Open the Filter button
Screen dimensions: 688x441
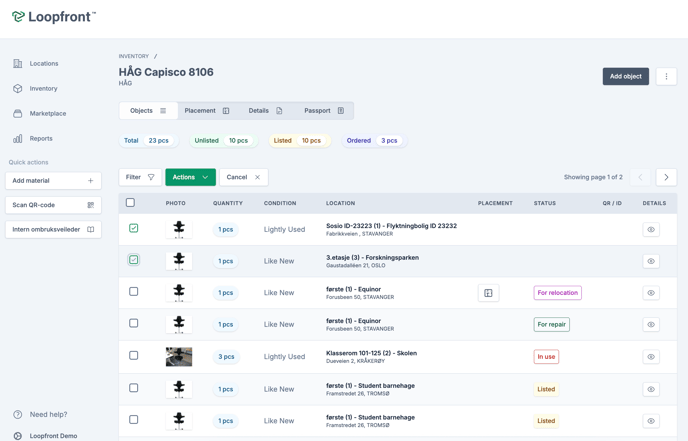pyautogui.click(x=140, y=177)
